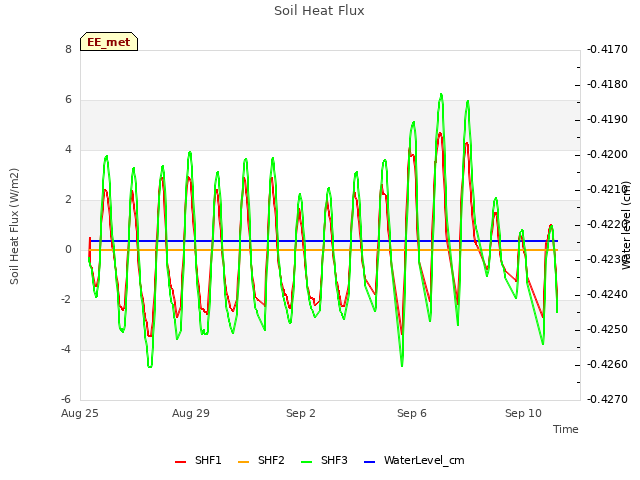
Task: Click the Sep 2 x-axis label
Action: pos(301,413)
